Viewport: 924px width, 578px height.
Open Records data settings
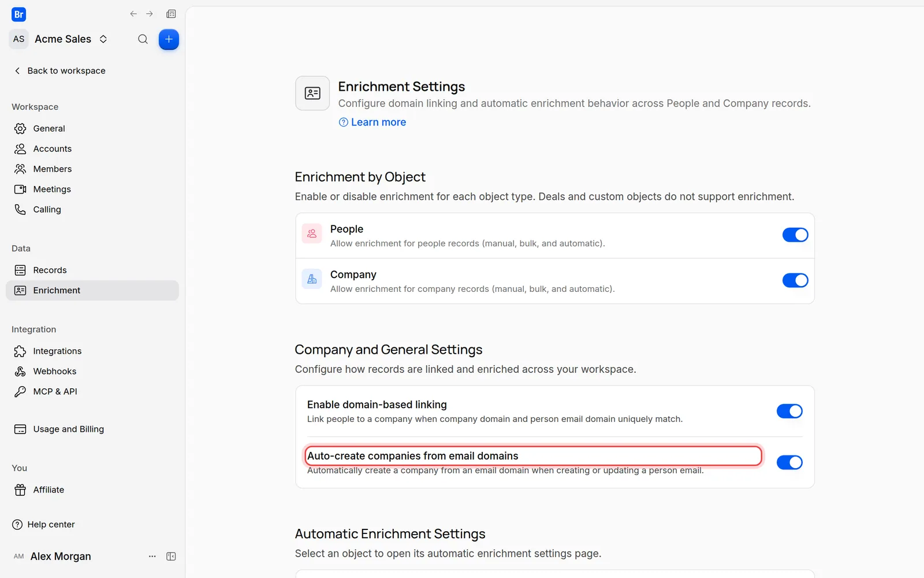[x=92, y=270]
